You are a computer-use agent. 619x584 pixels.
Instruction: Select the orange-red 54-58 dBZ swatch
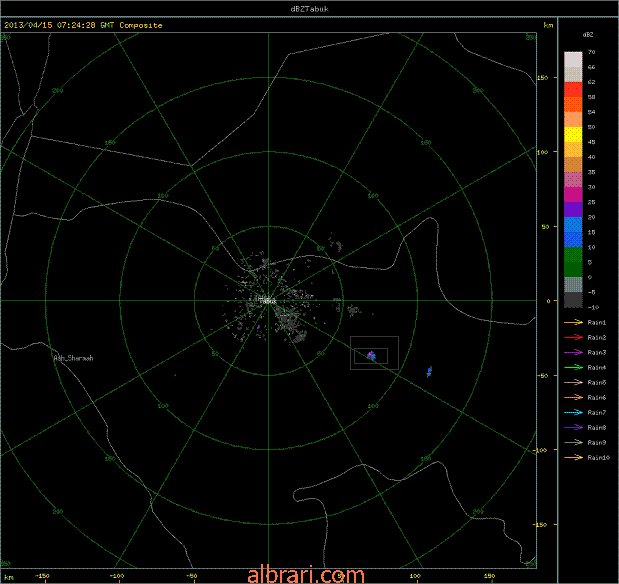pos(573,104)
